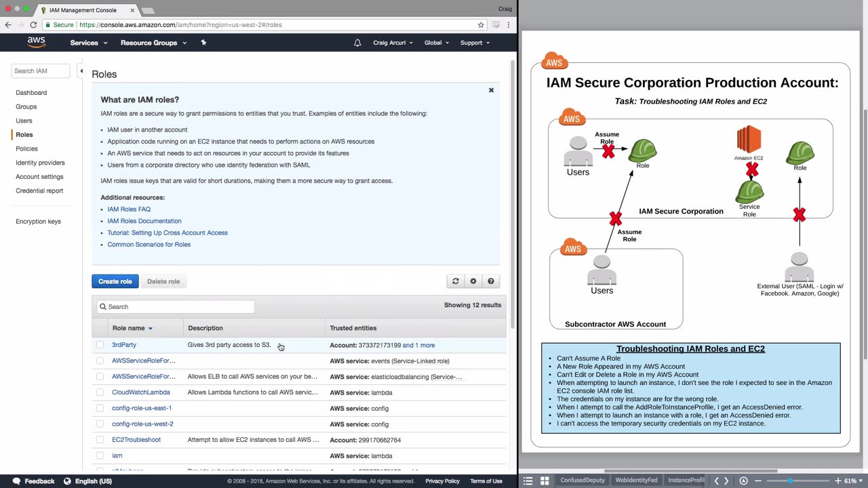Open the AWS home logo

tap(37, 42)
